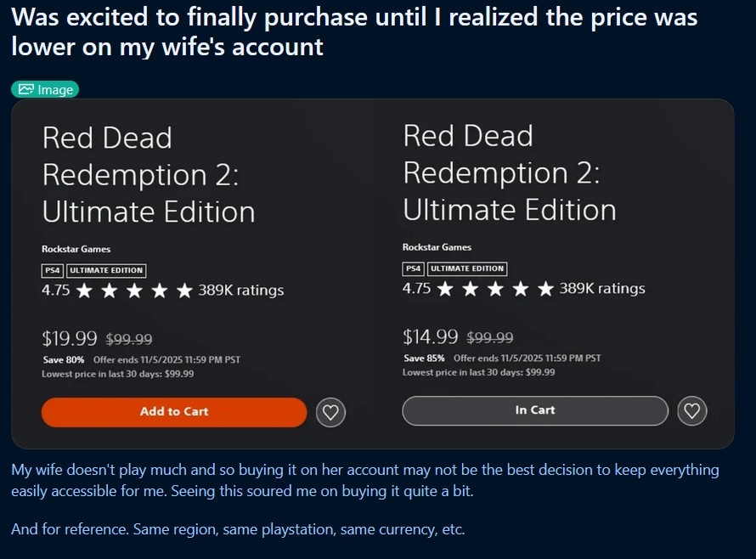Open the In Cart button
756x559 pixels.
point(535,410)
